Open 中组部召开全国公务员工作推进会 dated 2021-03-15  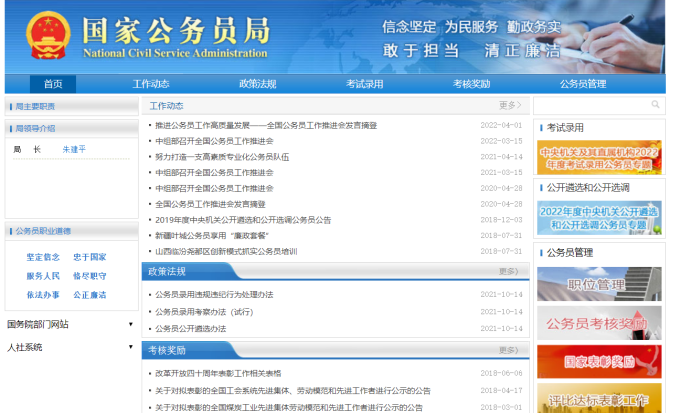[x=214, y=173]
